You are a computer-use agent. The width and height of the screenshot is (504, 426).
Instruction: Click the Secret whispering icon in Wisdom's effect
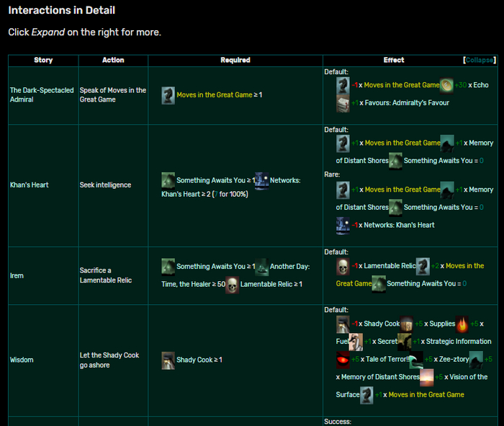coord(356,342)
